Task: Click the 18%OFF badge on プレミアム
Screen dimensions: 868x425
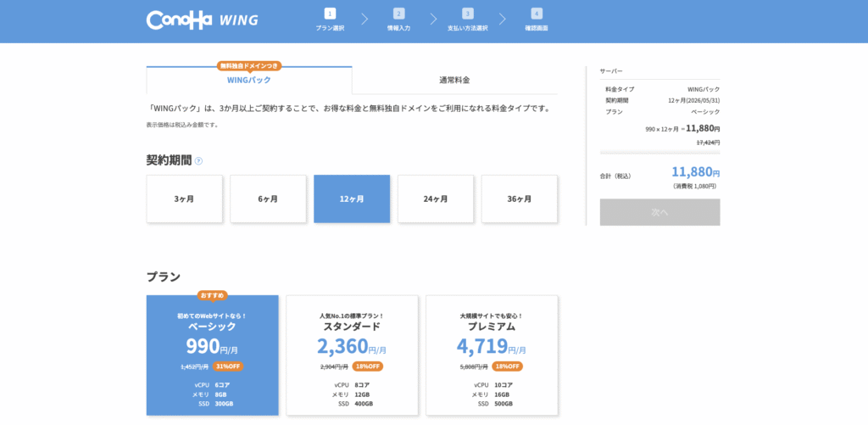Action: pos(507,366)
